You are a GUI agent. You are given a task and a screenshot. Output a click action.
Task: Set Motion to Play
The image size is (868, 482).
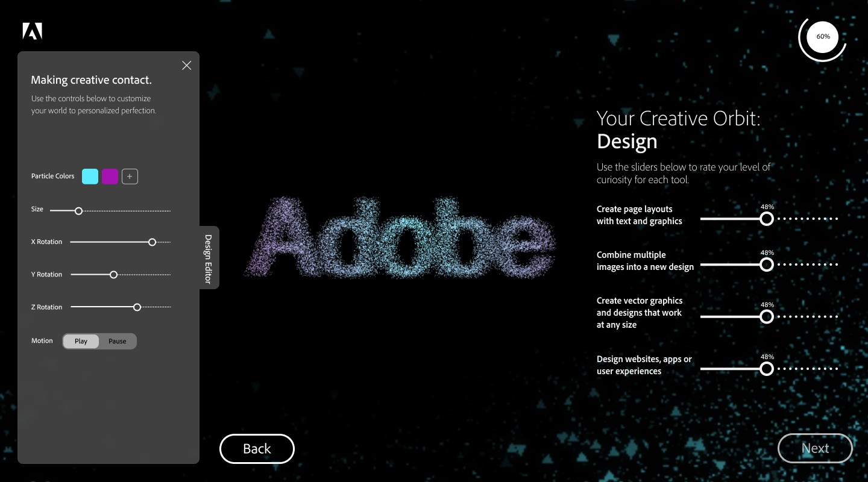coord(81,341)
